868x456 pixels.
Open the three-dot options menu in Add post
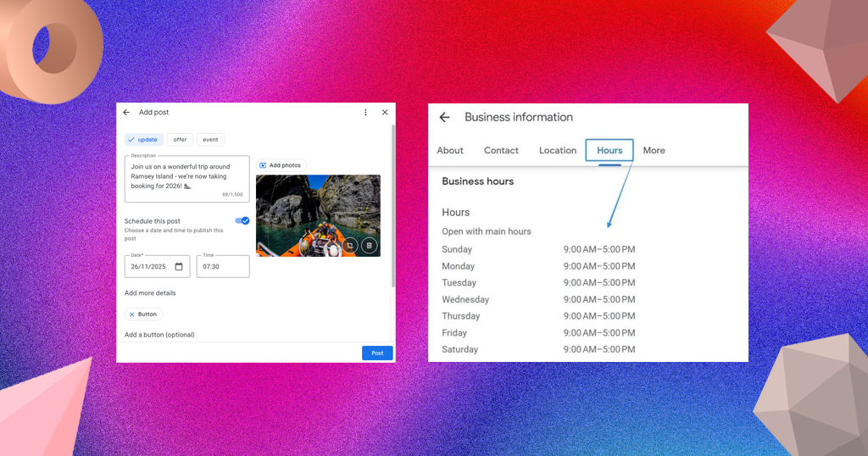tap(365, 113)
